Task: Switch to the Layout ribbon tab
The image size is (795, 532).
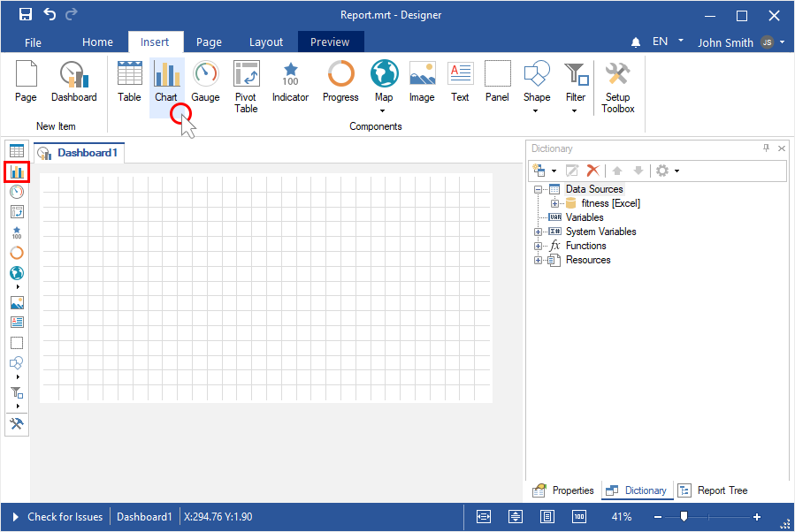Action: click(266, 42)
